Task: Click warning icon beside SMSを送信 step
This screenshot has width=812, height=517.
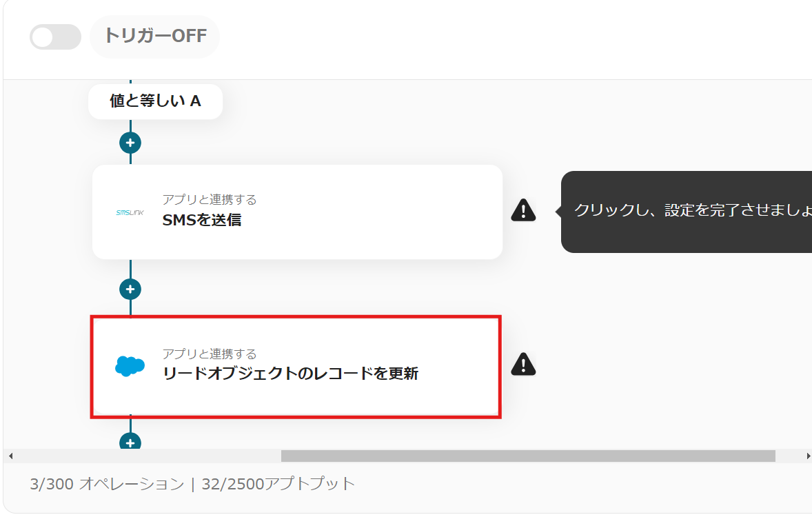Action: click(523, 210)
